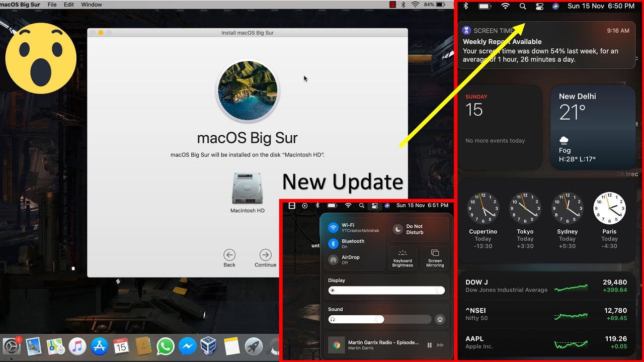Open Keyboard Brightness control
This screenshot has height=362, width=644.
click(403, 258)
